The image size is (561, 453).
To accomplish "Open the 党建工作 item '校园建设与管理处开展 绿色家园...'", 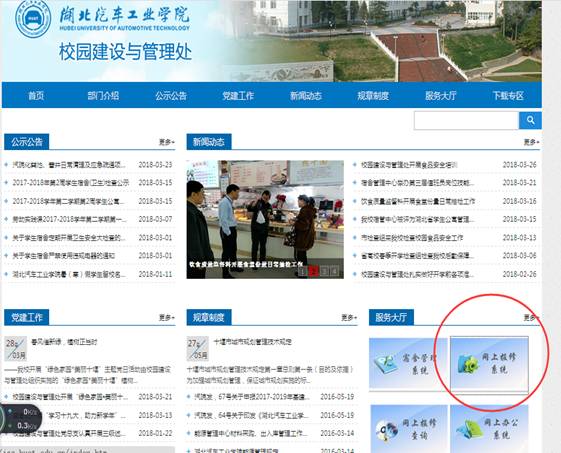I will tap(70, 396).
